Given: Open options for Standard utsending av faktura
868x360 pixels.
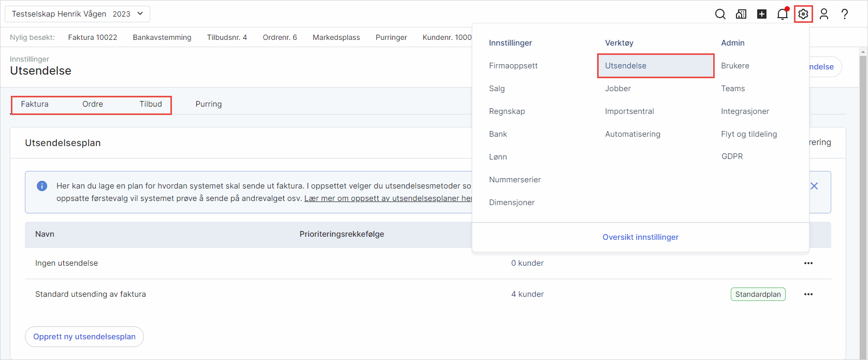Looking at the screenshot, I should [x=808, y=294].
